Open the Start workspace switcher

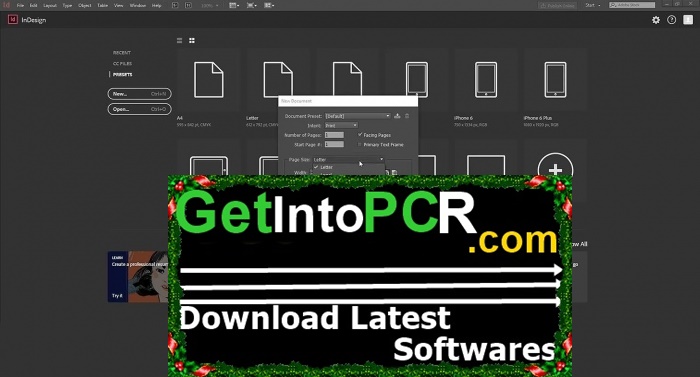click(x=593, y=5)
